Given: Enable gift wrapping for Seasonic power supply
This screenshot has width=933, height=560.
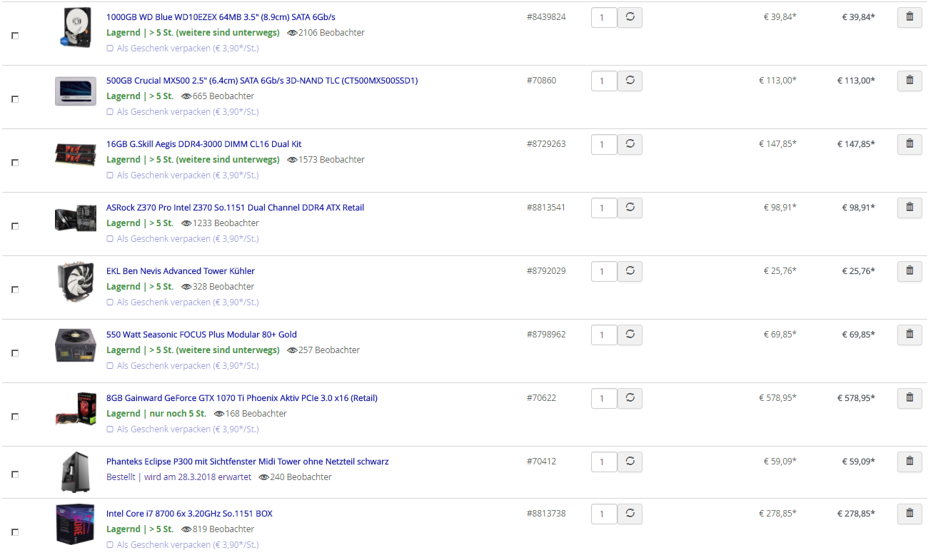Looking at the screenshot, I should 110,366.
